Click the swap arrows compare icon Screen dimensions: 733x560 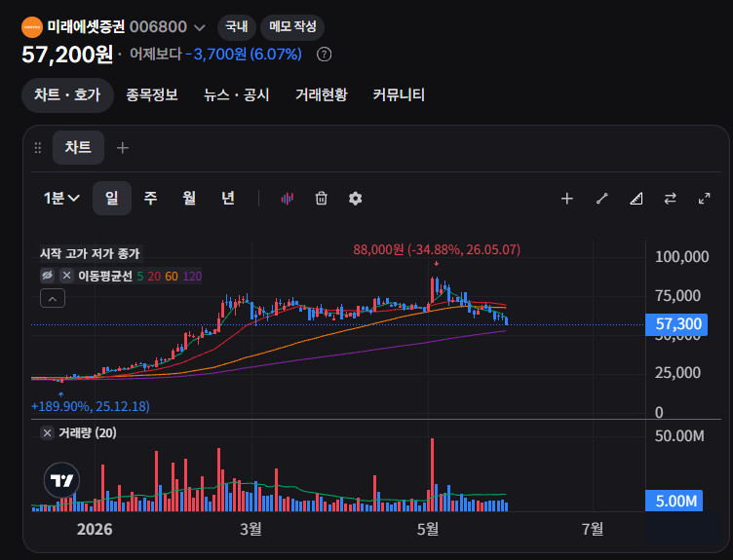coord(671,199)
